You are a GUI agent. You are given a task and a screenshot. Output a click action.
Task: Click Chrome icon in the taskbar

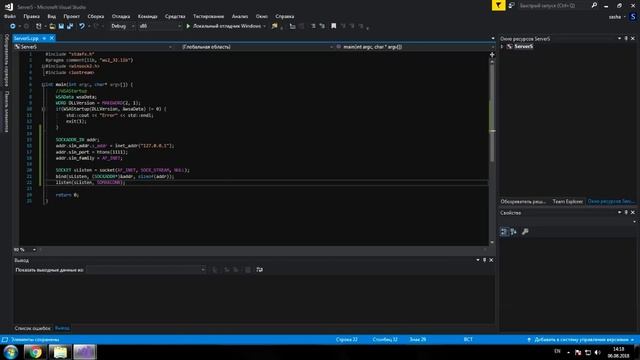coord(35,352)
